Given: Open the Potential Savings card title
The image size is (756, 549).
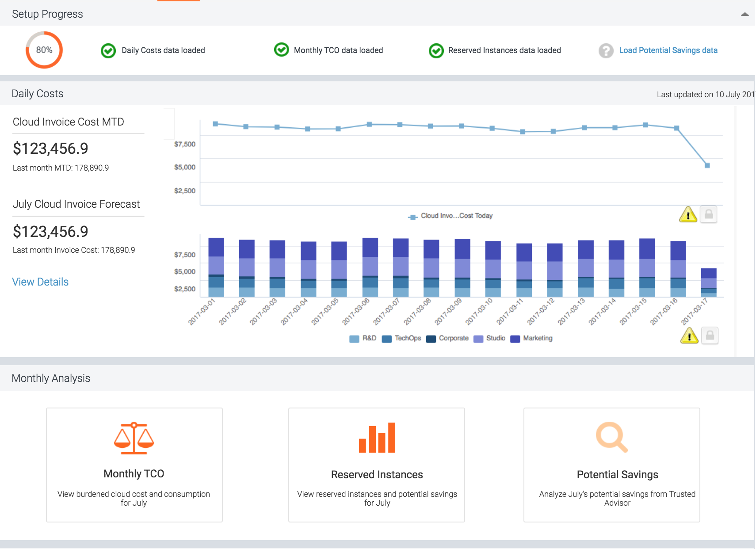Looking at the screenshot, I should pos(618,475).
